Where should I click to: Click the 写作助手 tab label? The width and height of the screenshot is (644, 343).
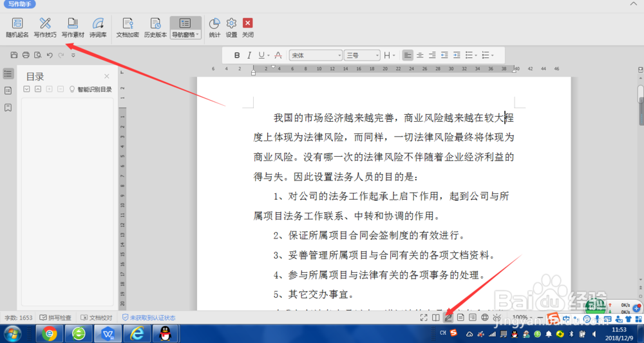click(20, 4)
